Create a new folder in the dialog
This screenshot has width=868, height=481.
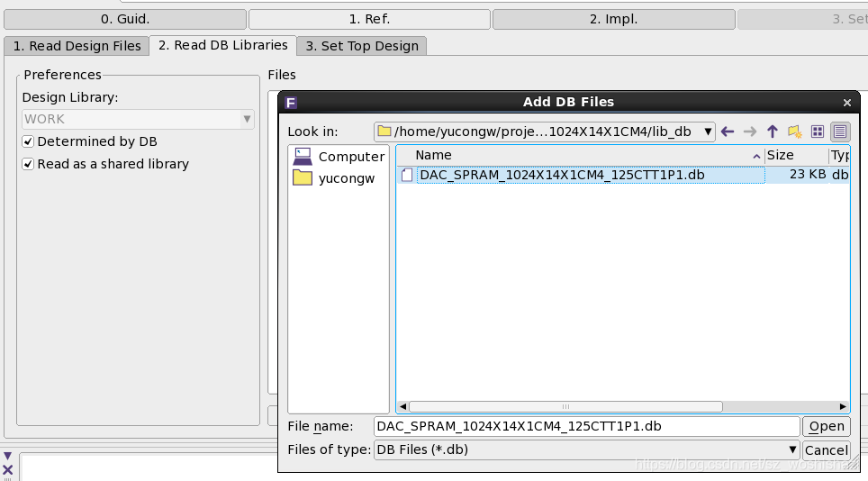click(795, 132)
